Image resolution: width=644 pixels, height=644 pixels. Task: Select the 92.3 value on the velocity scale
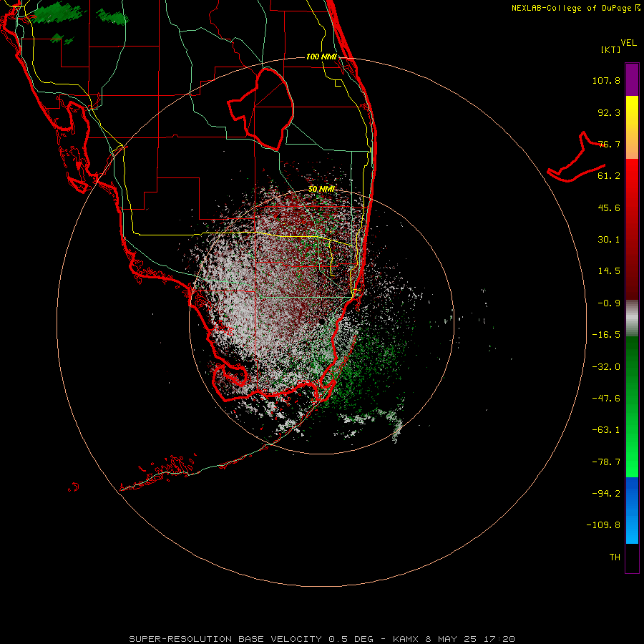pyautogui.click(x=609, y=112)
